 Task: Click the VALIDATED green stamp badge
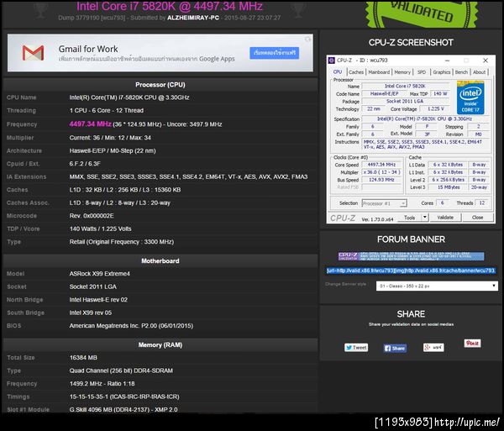coord(422,14)
